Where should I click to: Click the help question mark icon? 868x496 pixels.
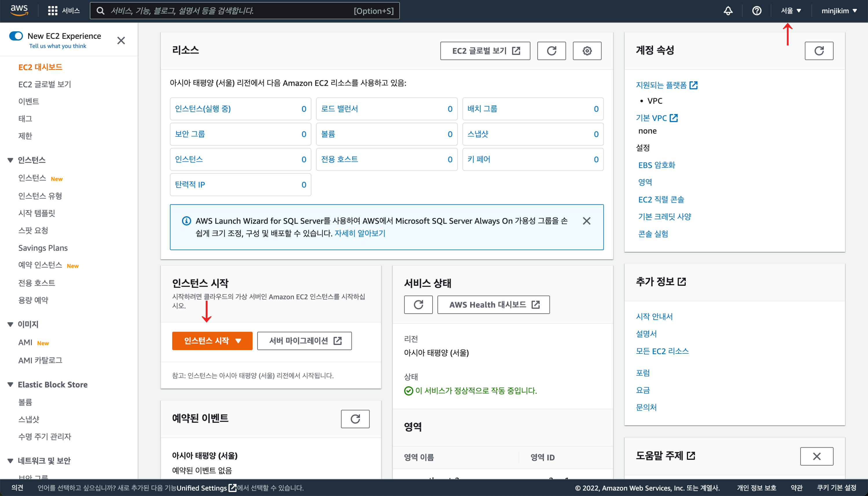click(x=756, y=11)
